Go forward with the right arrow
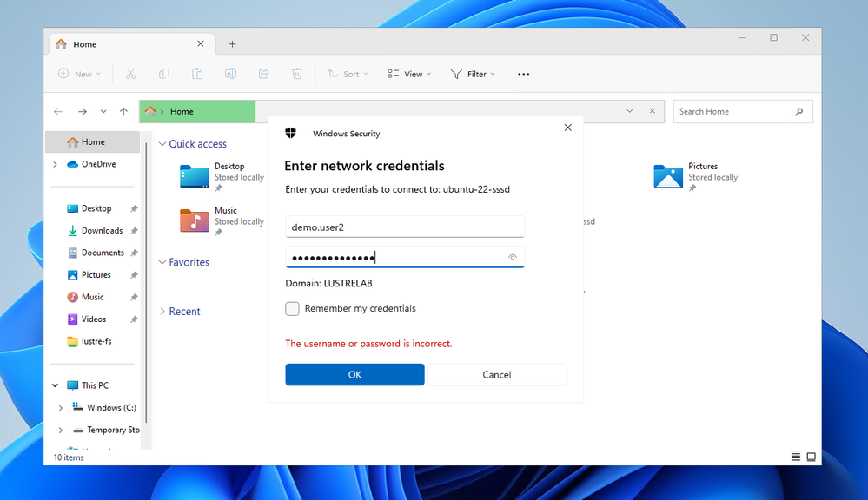This screenshot has width=868, height=500. [x=83, y=112]
